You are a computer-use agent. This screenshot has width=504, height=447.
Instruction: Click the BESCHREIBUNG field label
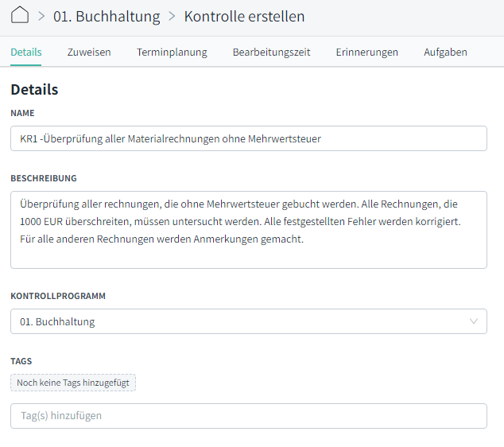(44, 178)
